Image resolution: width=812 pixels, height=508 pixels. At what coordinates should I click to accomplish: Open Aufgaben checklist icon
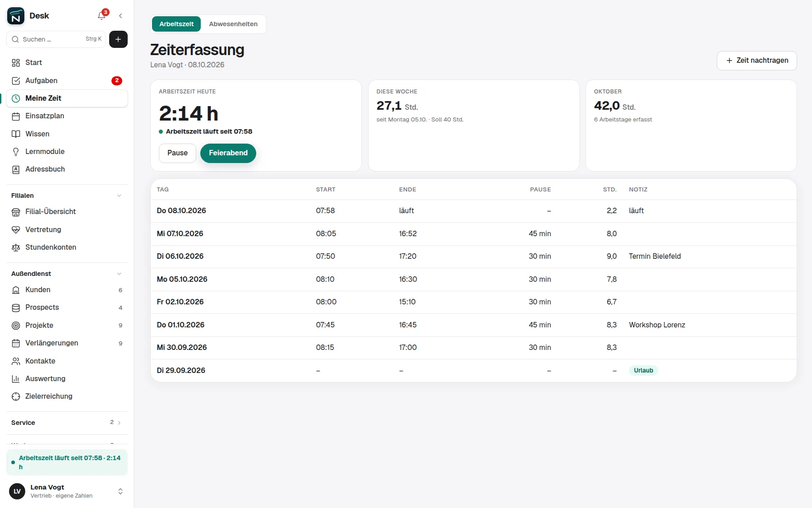(16, 81)
